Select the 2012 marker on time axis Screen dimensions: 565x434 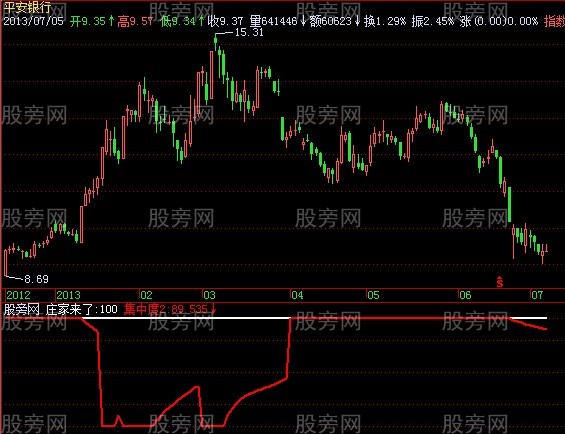18,295
